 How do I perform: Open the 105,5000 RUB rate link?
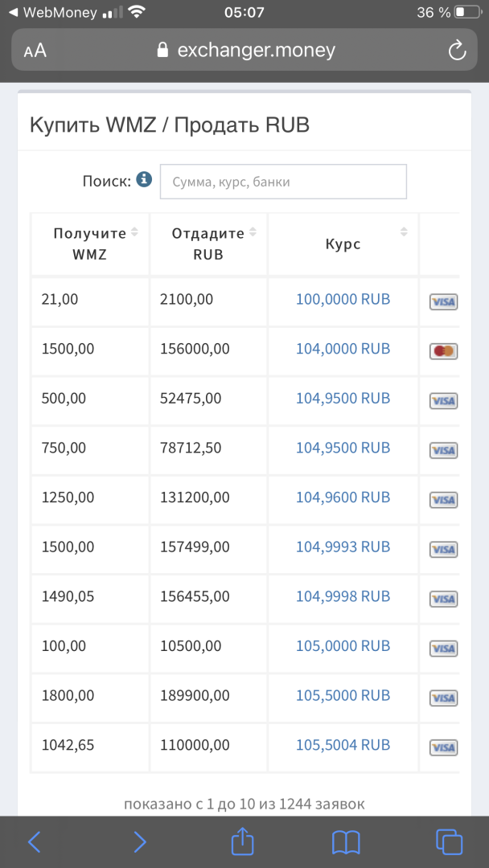pos(343,695)
